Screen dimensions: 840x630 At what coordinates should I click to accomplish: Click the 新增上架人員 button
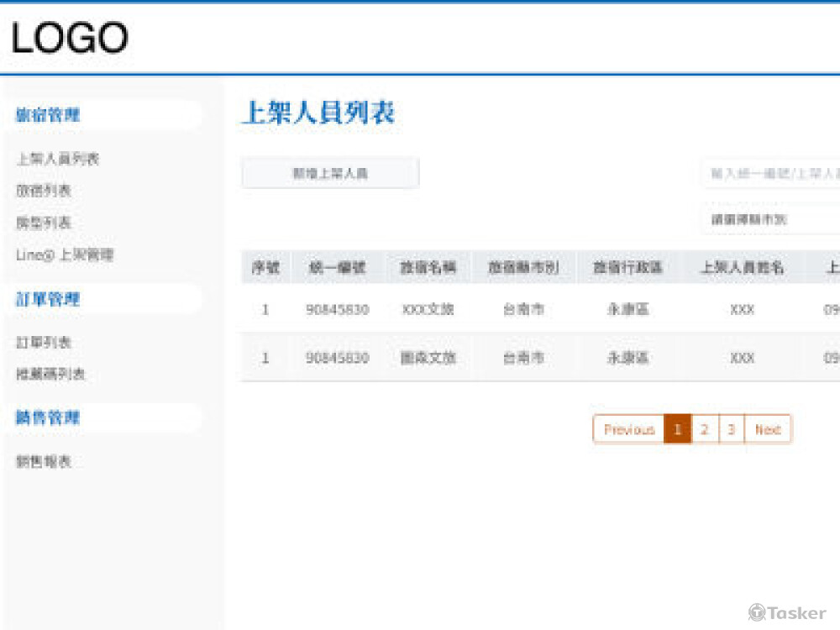tap(330, 173)
